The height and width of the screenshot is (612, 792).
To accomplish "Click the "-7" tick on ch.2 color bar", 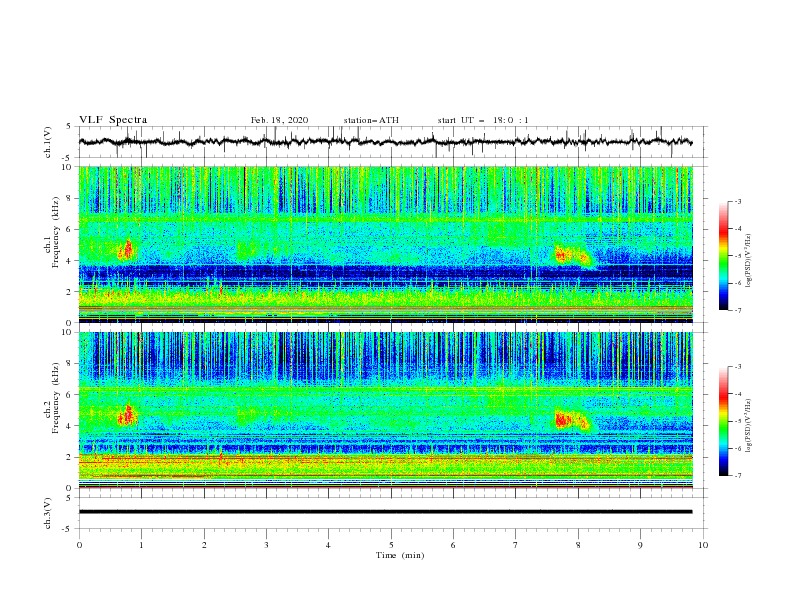I will [x=737, y=475].
